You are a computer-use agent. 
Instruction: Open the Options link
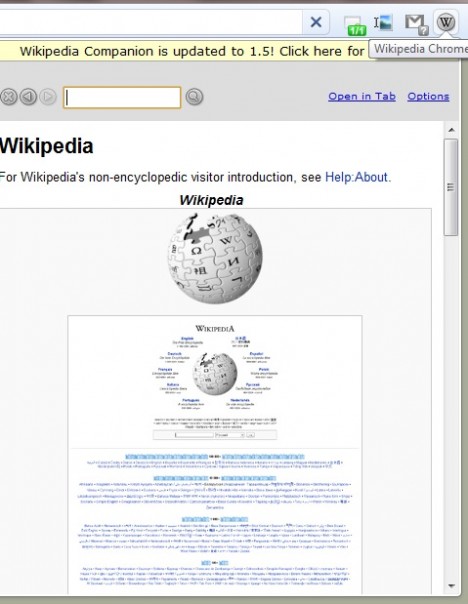click(x=428, y=96)
